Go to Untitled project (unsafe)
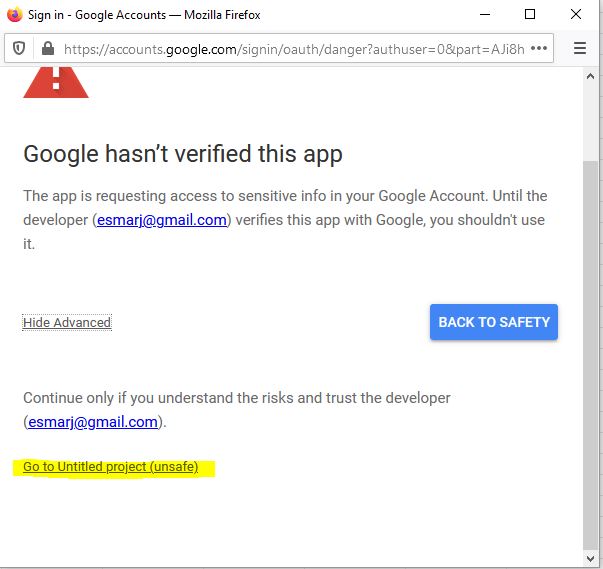This screenshot has width=603, height=569. pos(110,467)
